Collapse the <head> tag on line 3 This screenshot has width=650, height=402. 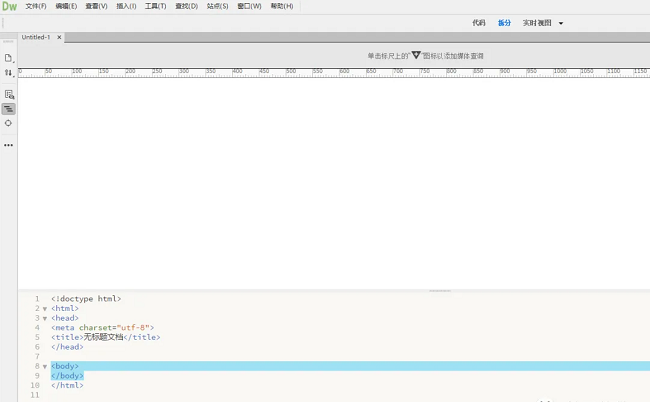(x=44, y=319)
